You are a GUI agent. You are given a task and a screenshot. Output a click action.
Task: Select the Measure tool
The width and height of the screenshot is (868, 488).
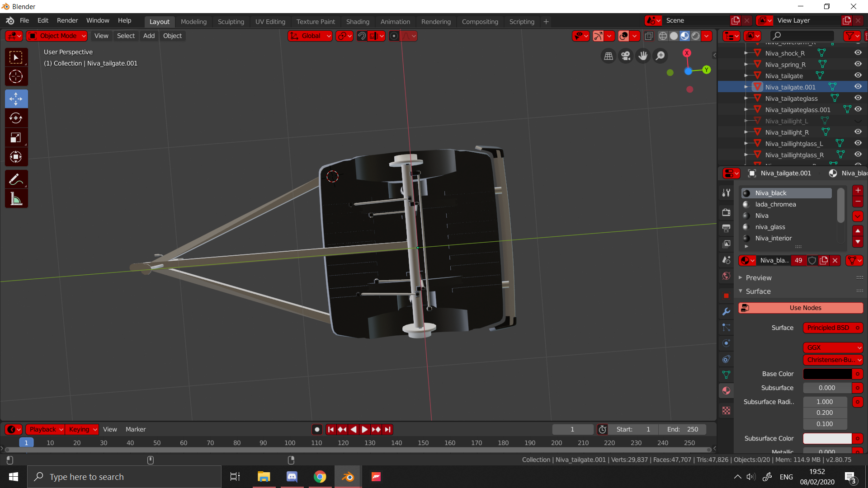tap(16, 199)
